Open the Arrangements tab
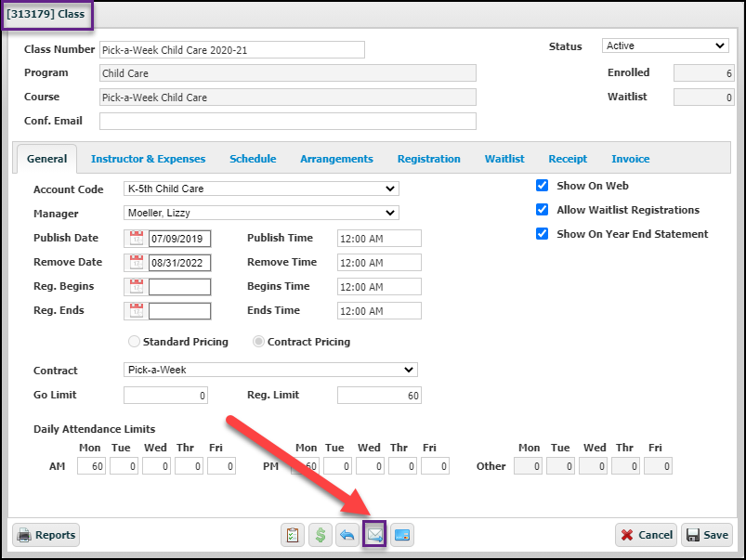This screenshot has width=746, height=560. [x=336, y=159]
